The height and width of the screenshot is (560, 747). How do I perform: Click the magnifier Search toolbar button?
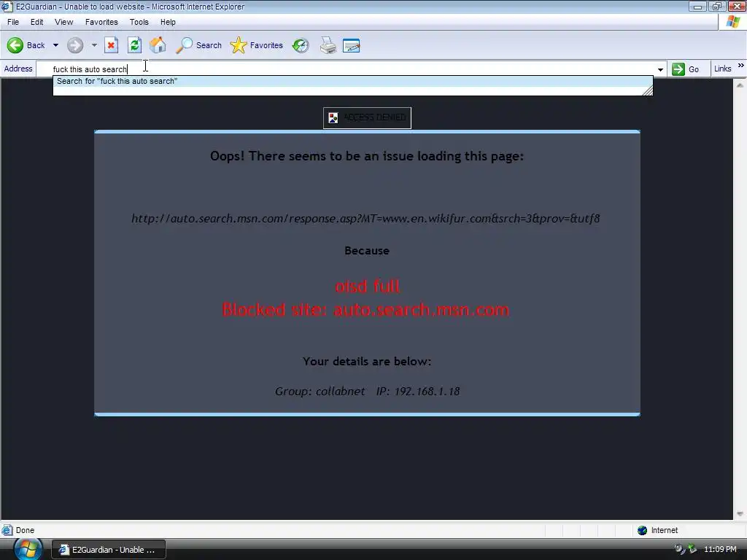[x=198, y=45]
